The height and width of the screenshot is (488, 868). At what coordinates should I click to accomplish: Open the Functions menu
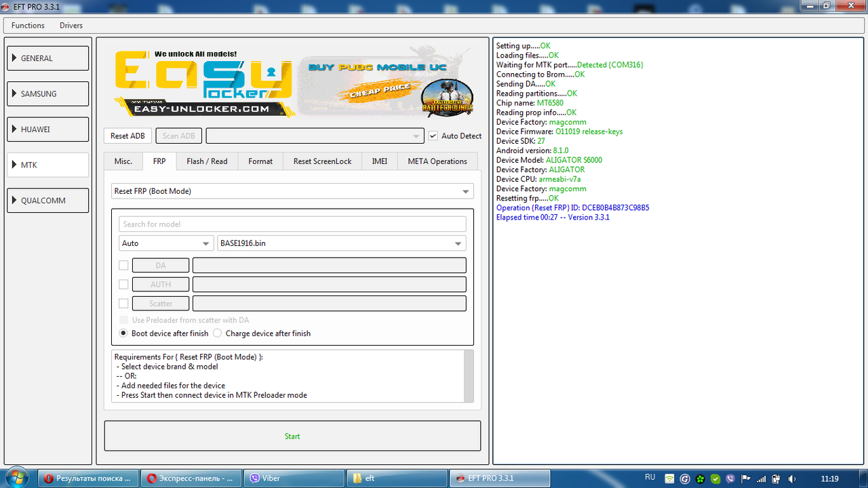[28, 25]
